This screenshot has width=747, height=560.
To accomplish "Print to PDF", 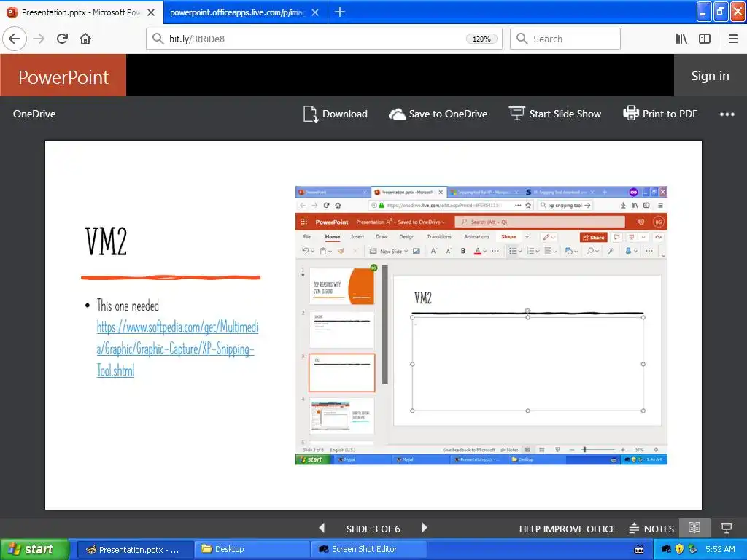I will (x=660, y=114).
